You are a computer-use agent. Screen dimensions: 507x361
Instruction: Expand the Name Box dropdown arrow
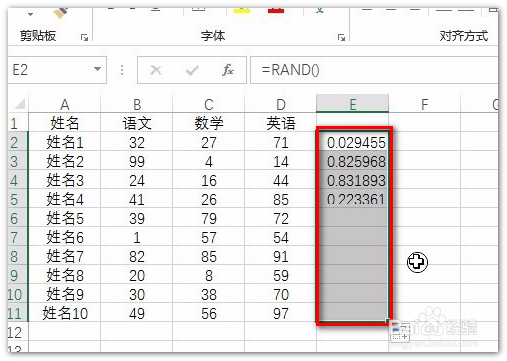click(x=97, y=69)
